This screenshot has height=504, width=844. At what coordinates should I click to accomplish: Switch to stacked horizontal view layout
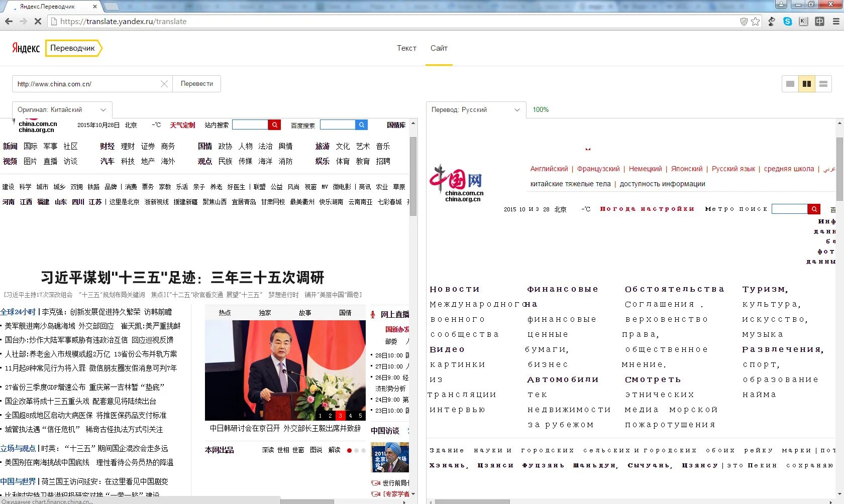coord(823,84)
